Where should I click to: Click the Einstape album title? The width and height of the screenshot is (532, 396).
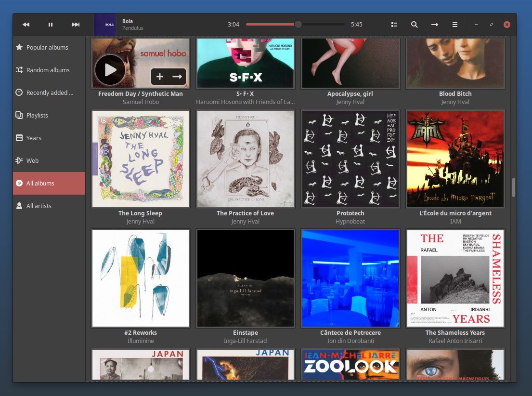[246, 332]
